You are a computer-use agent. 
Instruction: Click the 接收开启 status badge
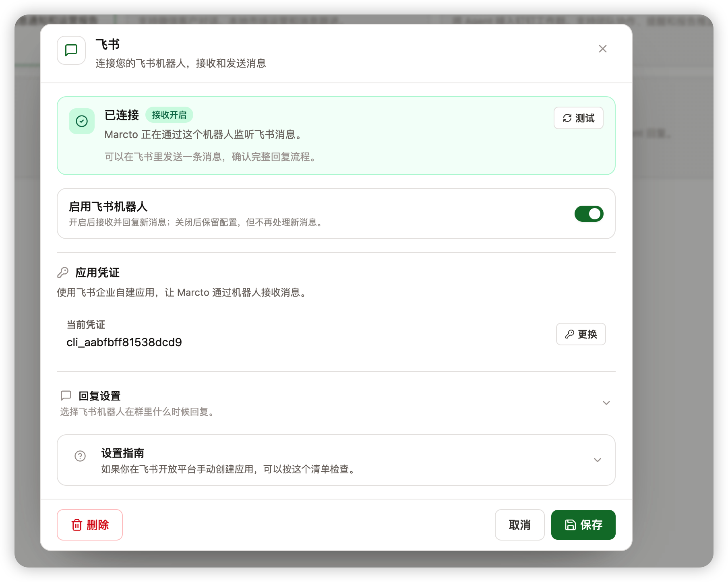(x=169, y=115)
